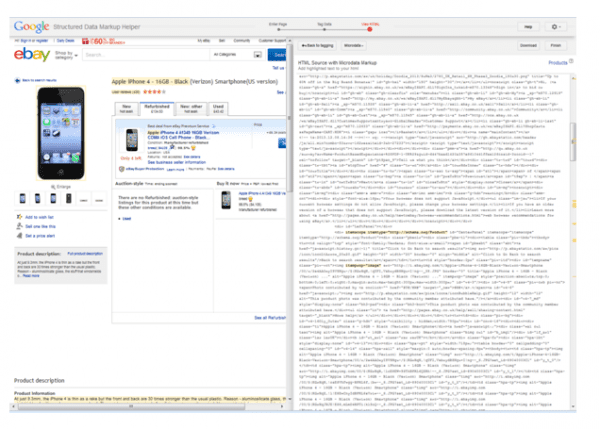
Task: Open the Apple iPhone 4 A1349 16GB Verizon listing
Action: pyautogui.click(x=183, y=135)
